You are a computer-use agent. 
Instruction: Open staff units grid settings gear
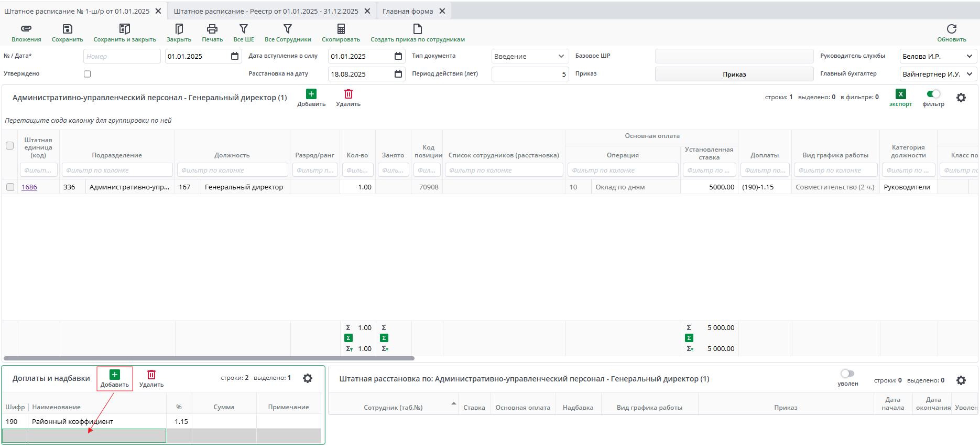point(961,98)
